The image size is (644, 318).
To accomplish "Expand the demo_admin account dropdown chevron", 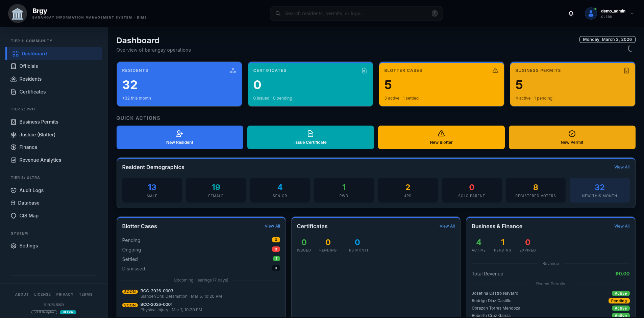I will pos(632,14).
